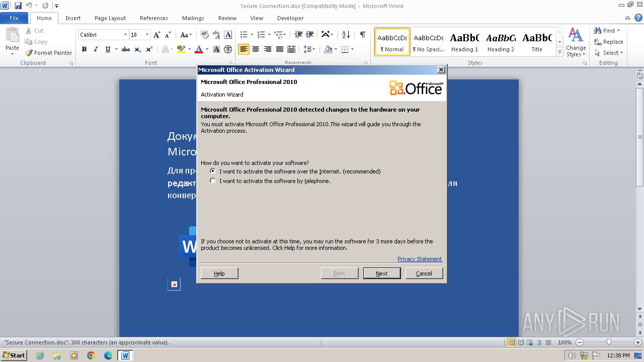This screenshot has width=644, height=362.
Task: Switch to the References tab
Action: pyautogui.click(x=154, y=18)
